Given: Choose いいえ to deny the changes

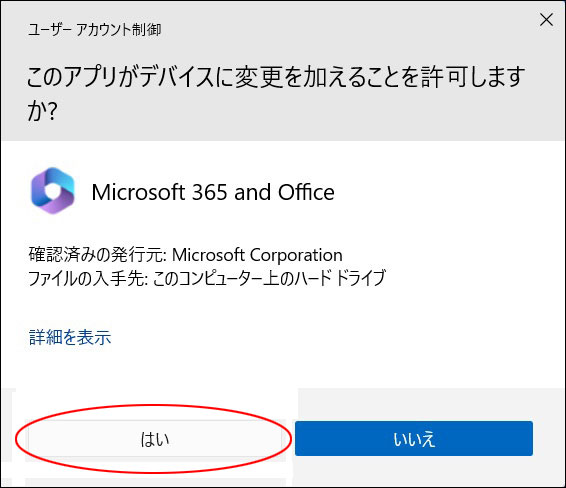Looking at the screenshot, I should point(414,439).
